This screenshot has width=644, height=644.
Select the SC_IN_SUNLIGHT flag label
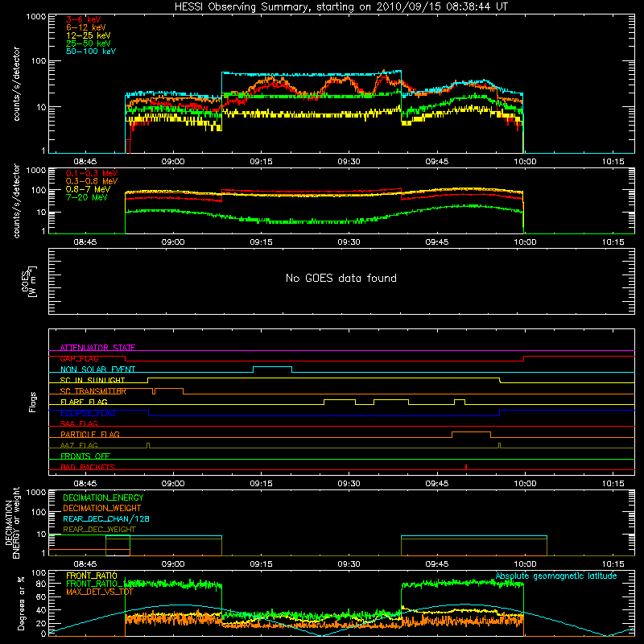click(x=93, y=380)
